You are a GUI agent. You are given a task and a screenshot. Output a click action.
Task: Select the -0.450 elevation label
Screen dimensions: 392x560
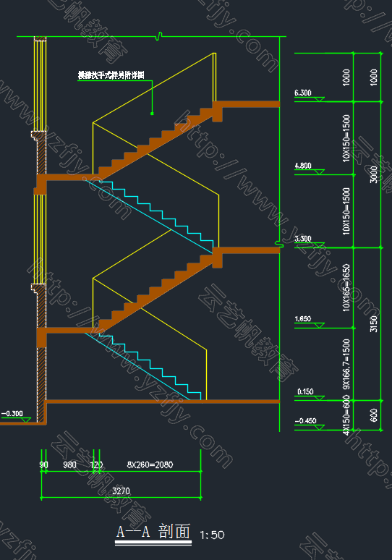point(306,421)
